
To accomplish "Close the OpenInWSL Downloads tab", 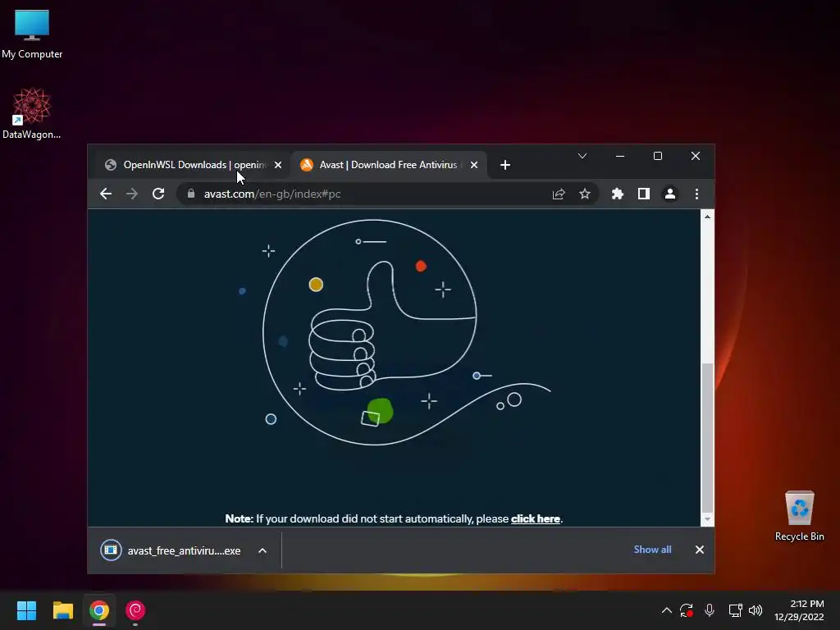I will [278, 165].
